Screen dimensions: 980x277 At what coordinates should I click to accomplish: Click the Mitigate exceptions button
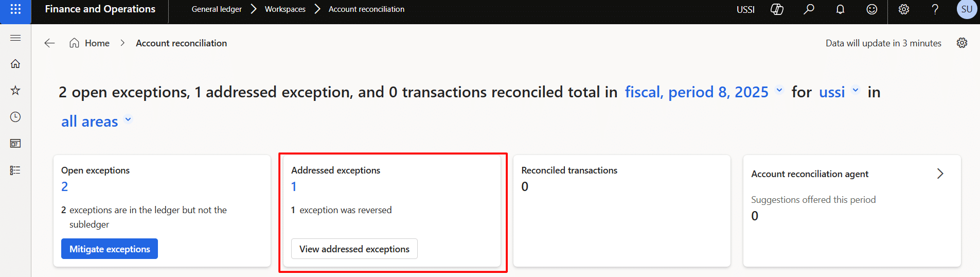(110, 249)
